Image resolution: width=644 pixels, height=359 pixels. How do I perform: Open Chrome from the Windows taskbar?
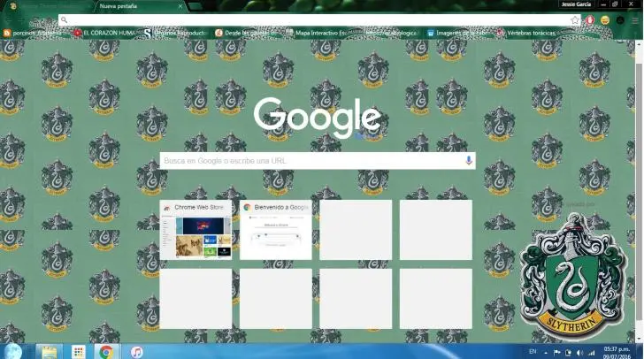106,352
